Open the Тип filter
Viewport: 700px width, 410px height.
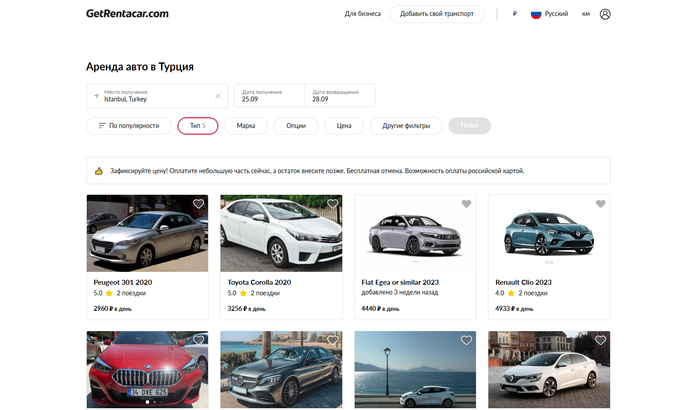tap(197, 126)
